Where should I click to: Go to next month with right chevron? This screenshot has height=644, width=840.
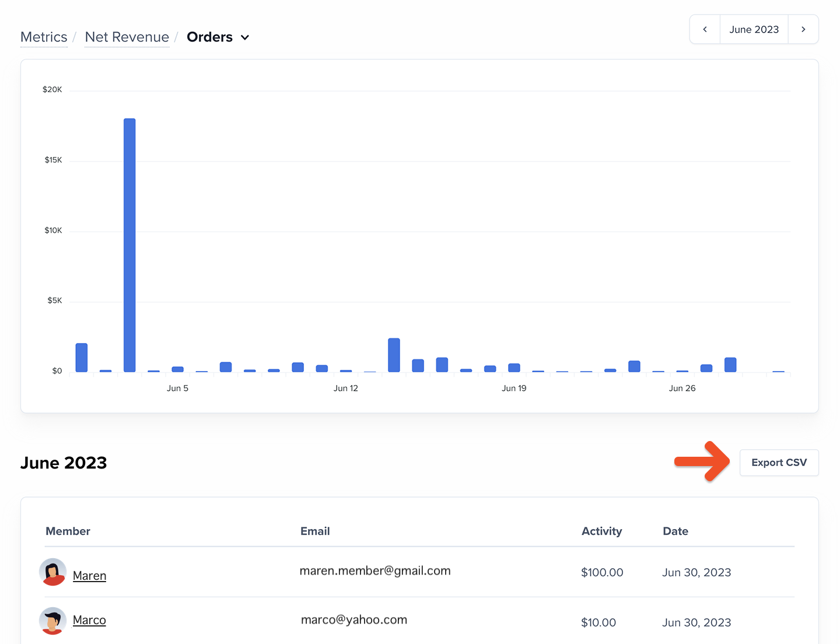coord(803,29)
